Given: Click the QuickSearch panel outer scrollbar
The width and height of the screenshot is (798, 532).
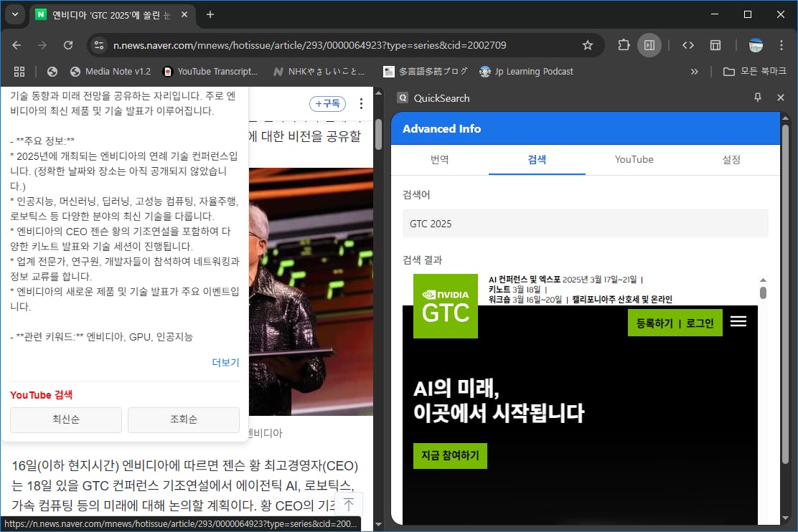Looking at the screenshot, I should (x=786, y=295).
